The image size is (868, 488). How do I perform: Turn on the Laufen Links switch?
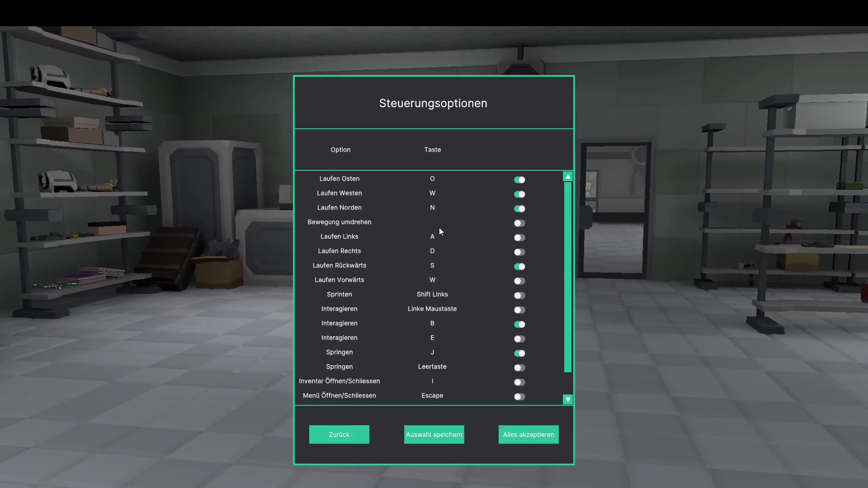519,238
